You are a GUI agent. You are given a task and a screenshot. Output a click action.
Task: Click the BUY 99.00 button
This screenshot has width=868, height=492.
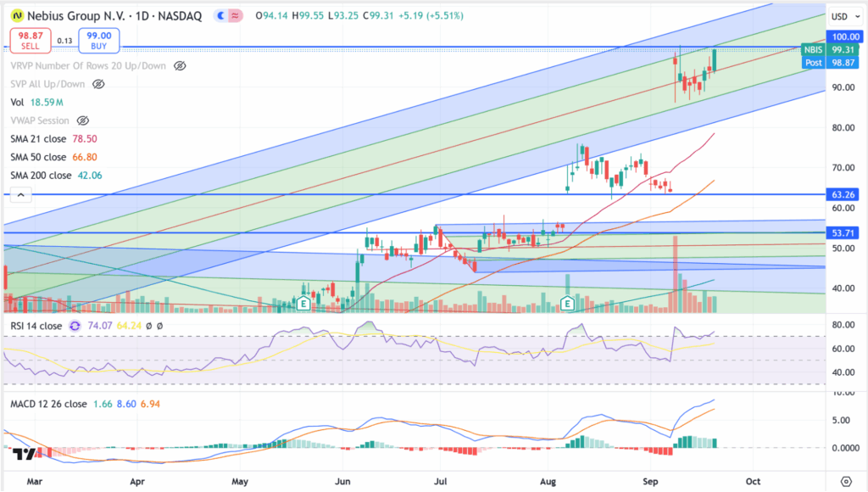98,41
